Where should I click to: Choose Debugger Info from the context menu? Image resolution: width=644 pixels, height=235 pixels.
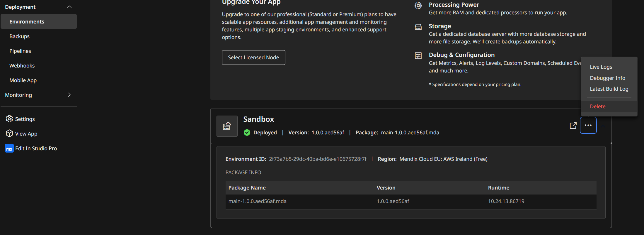coord(607,78)
